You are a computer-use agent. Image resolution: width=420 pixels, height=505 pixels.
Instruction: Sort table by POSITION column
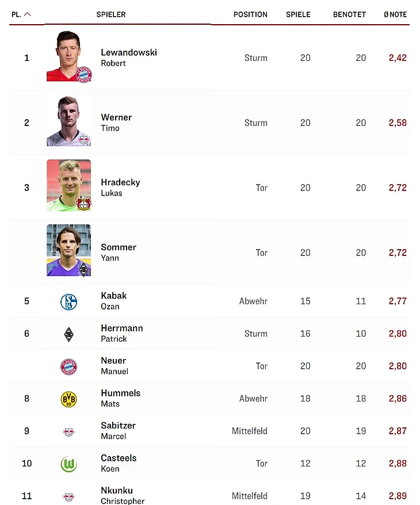250,15
